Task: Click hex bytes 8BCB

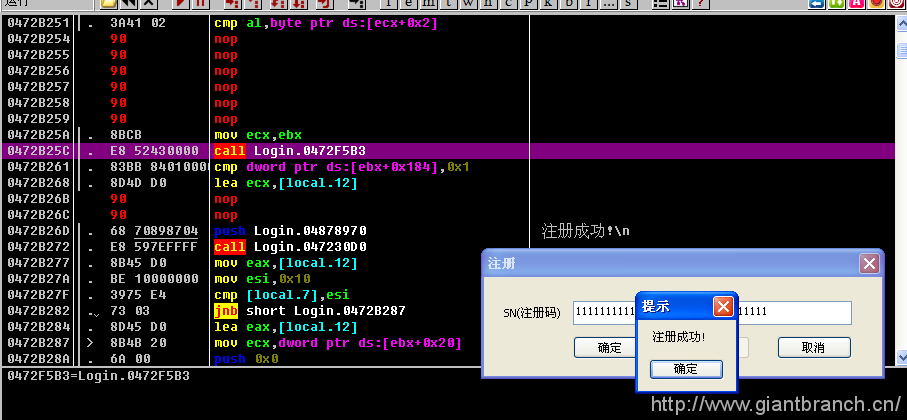Action: pos(126,135)
